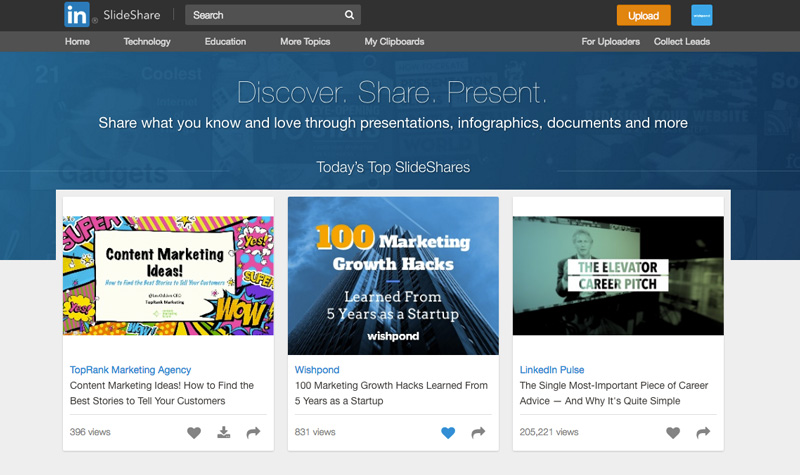The width and height of the screenshot is (800, 475).
Task: Share the LinkedIn Pulse career advice card
Action: coord(703,433)
